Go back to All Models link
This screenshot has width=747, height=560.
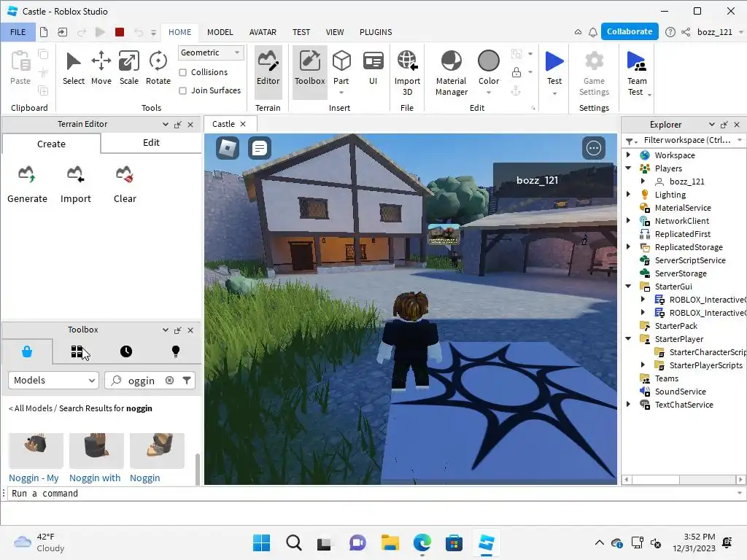pos(31,408)
